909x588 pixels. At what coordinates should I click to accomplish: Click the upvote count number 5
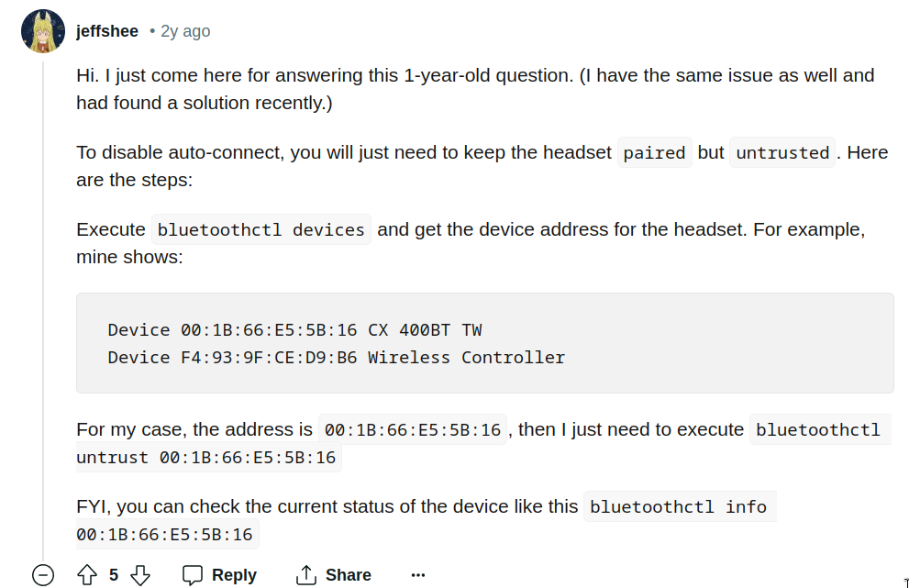coord(114,575)
